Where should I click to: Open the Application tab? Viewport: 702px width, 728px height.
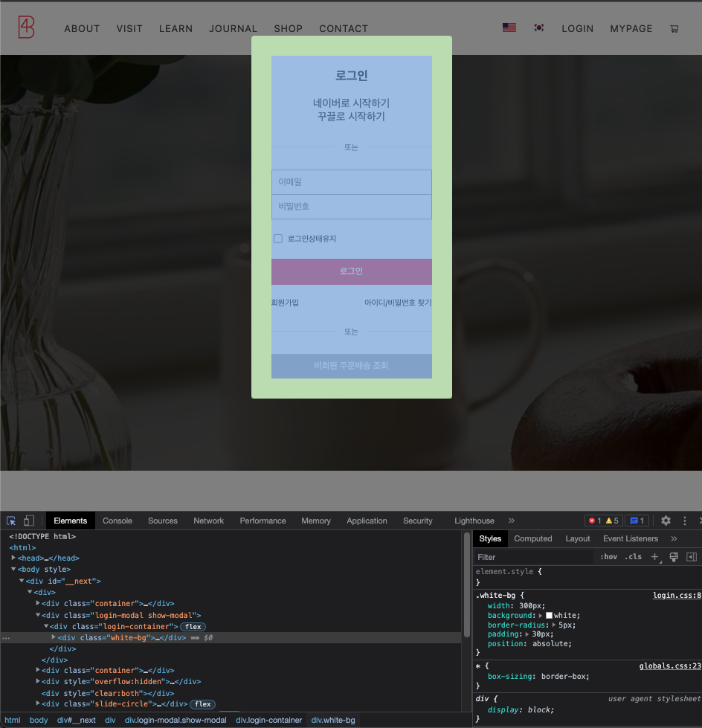[367, 521]
